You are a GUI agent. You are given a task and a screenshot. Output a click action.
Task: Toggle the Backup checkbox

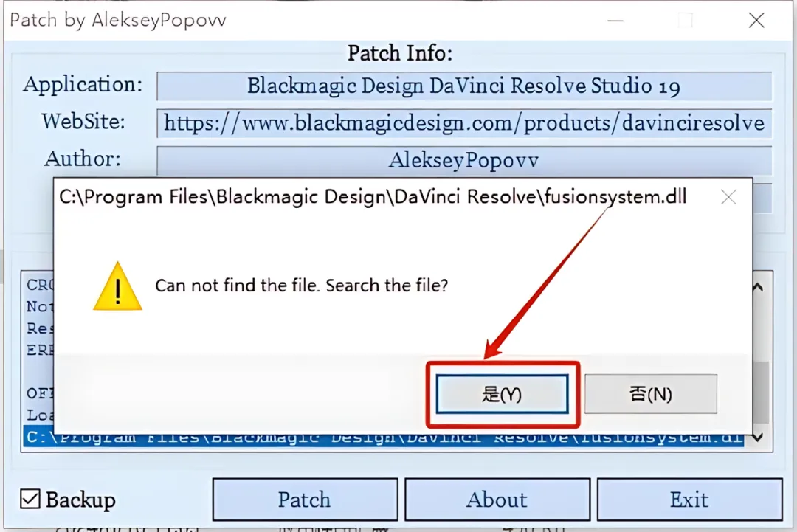point(30,499)
